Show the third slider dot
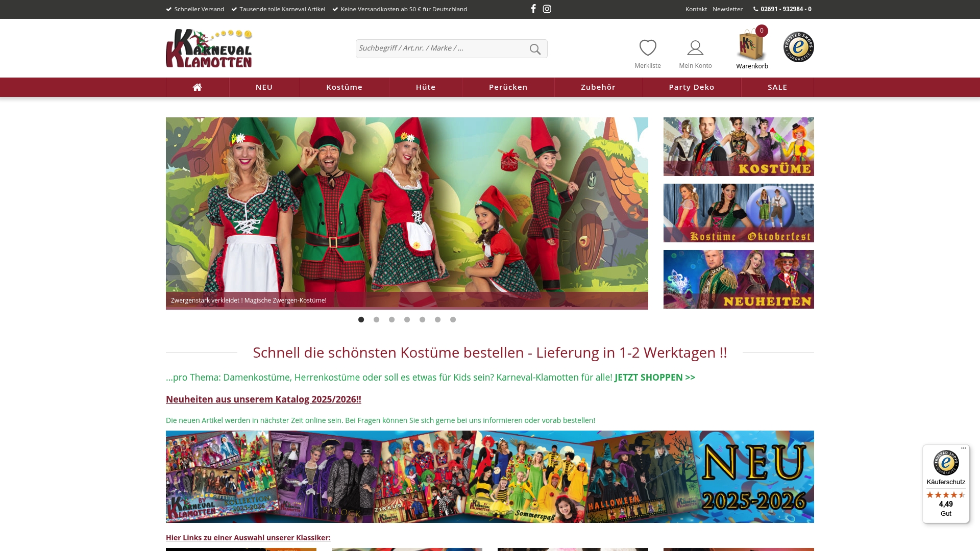The width and height of the screenshot is (980, 551). click(x=392, y=320)
